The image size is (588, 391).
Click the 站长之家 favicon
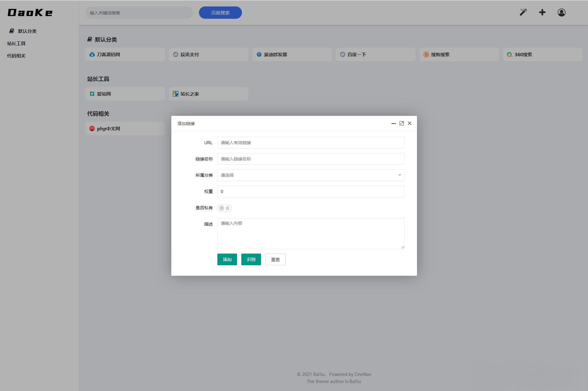coord(176,94)
